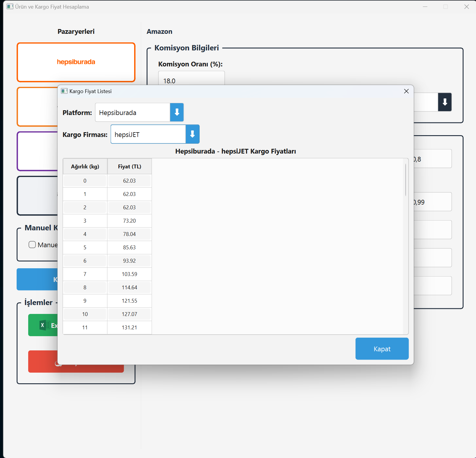The width and height of the screenshot is (476, 458).
Task: Select the 114.64 price cell
Action: coord(129,288)
